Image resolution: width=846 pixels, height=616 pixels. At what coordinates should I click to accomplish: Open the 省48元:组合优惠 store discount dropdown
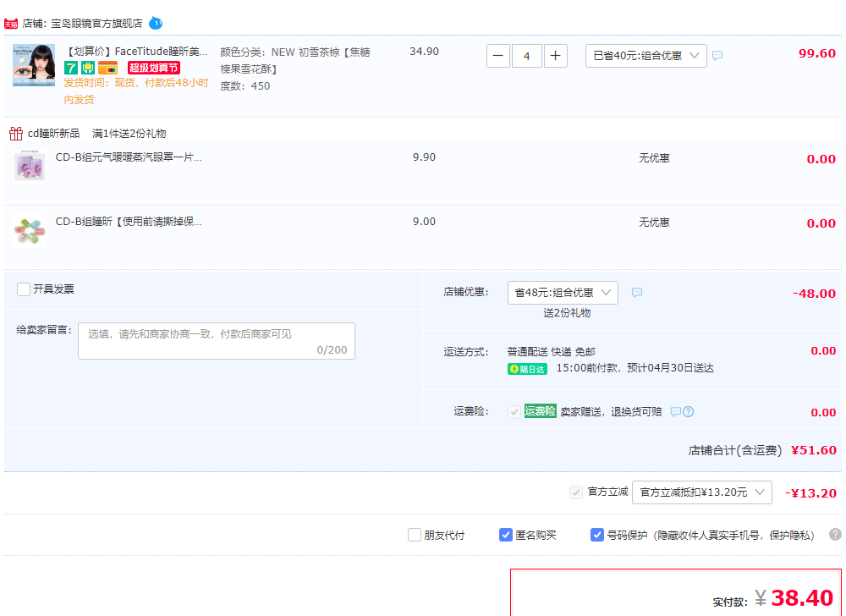(x=563, y=293)
